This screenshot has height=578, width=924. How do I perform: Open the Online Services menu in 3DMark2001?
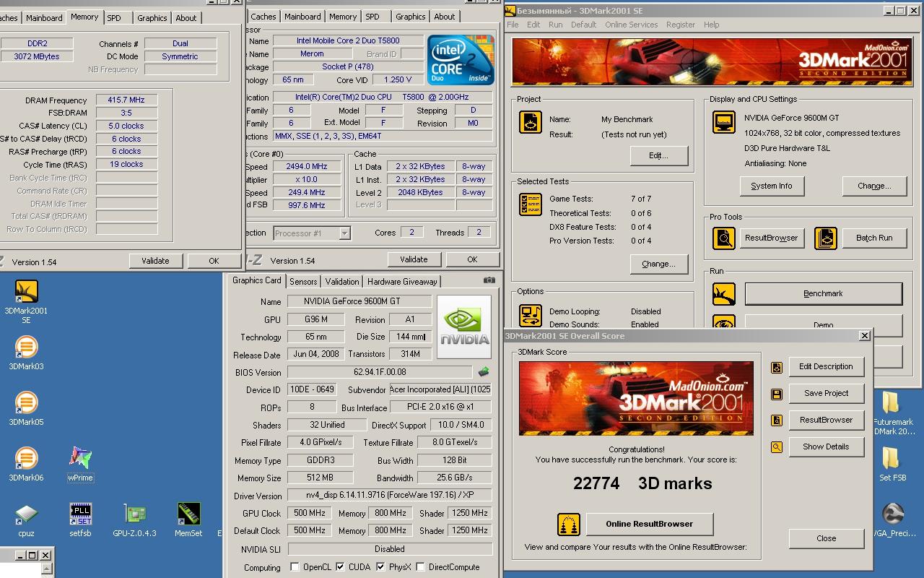pyautogui.click(x=631, y=25)
